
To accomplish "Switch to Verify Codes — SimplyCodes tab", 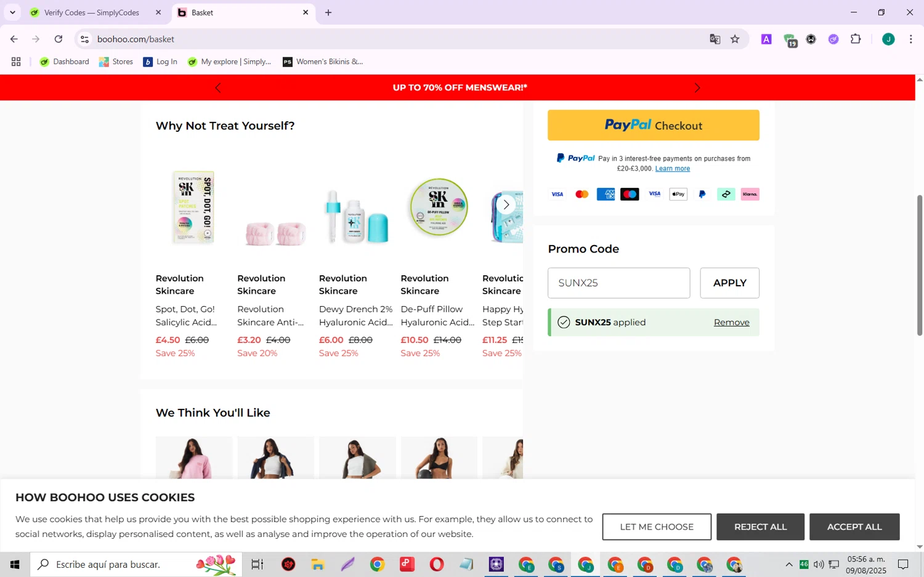I will (x=92, y=12).
